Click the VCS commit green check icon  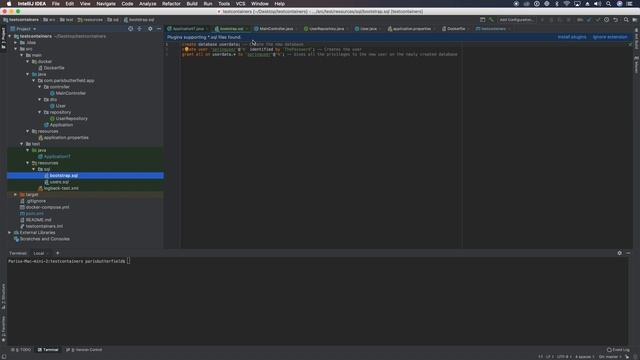[x=598, y=20]
